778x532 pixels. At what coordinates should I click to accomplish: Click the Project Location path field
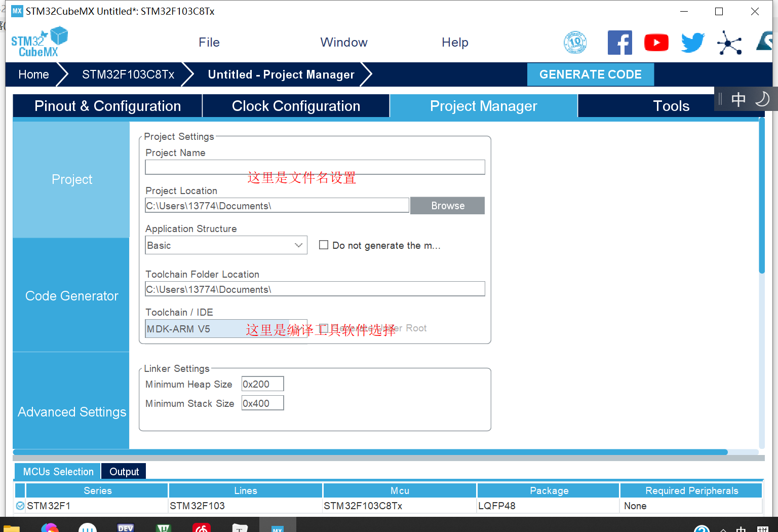277,206
